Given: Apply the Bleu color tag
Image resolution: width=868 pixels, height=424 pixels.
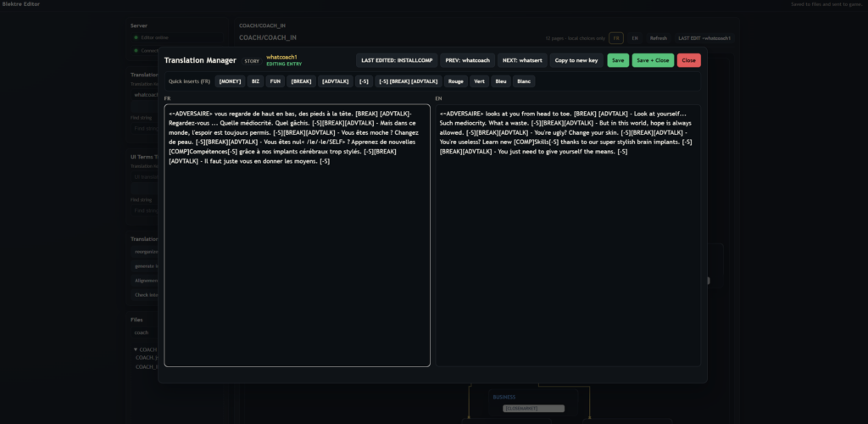Looking at the screenshot, I should tap(501, 81).
